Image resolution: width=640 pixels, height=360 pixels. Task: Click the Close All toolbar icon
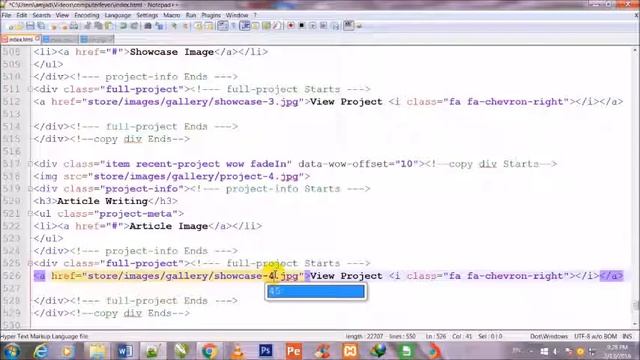pos(64,26)
